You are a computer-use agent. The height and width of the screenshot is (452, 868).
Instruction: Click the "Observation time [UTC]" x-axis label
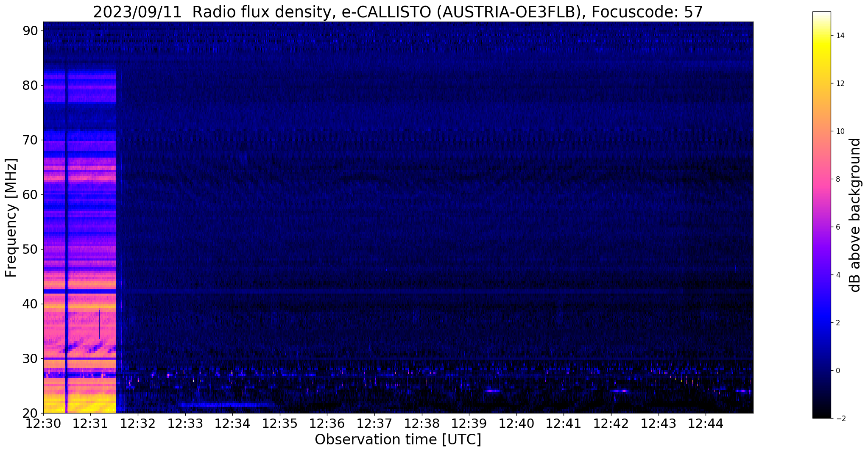click(x=398, y=440)
